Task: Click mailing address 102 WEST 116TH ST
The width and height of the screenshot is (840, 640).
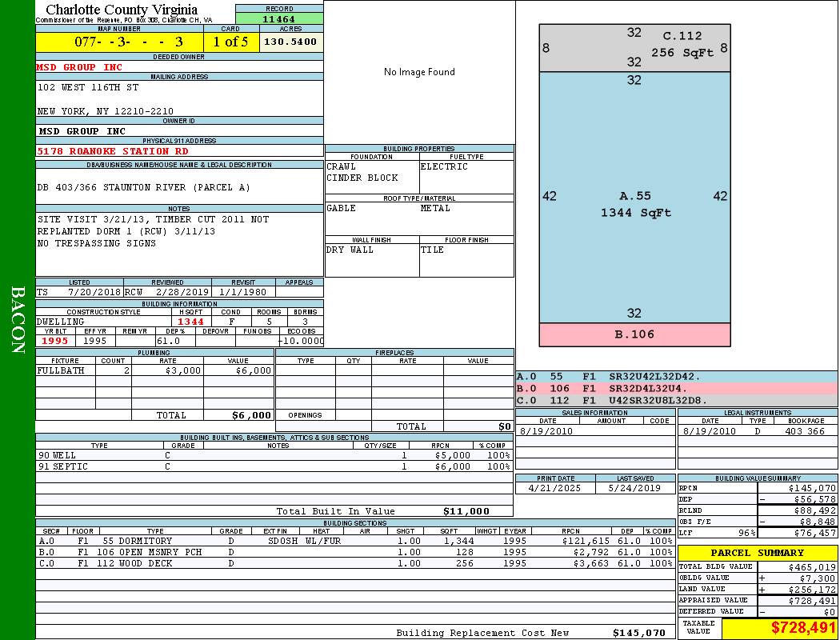Action: (x=88, y=87)
